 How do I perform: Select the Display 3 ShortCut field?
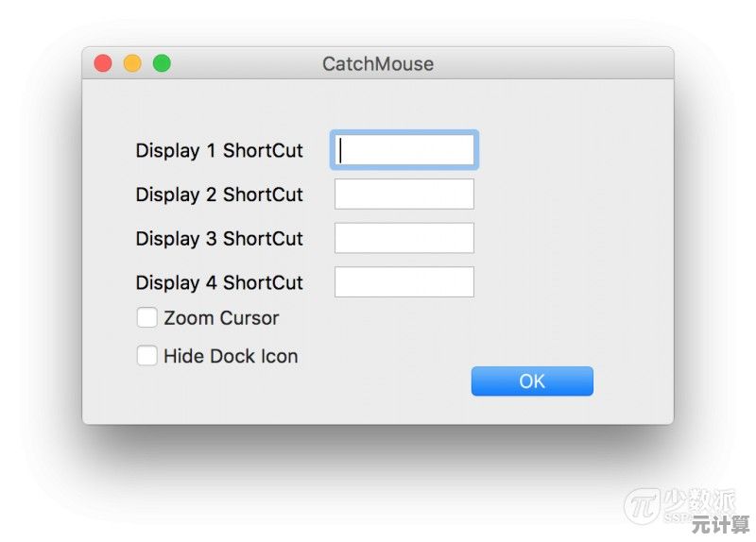click(x=404, y=238)
